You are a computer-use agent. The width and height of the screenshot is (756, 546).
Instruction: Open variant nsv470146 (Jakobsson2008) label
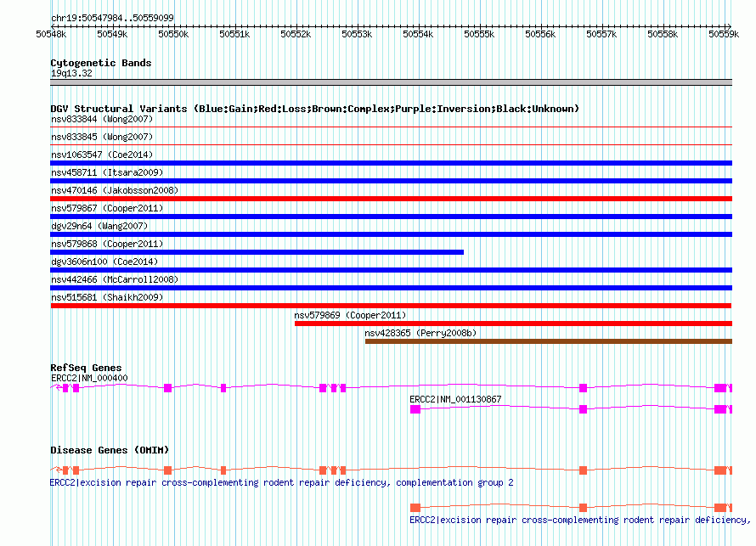pos(115,190)
